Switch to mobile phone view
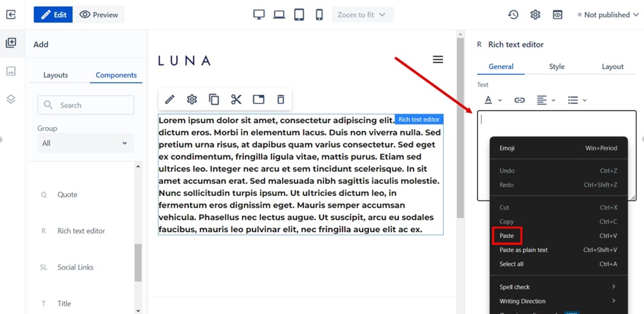 click(x=319, y=15)
